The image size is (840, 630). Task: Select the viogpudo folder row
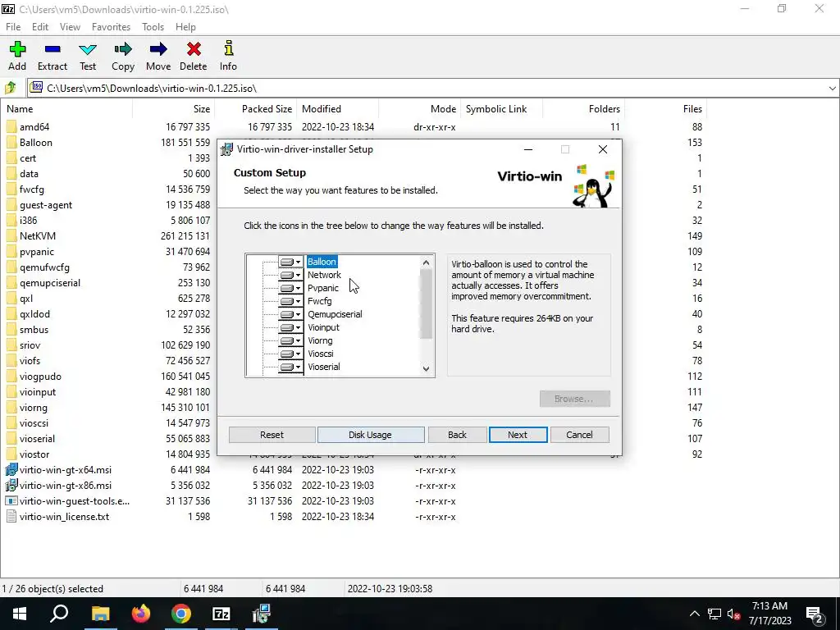coord(354,377)
